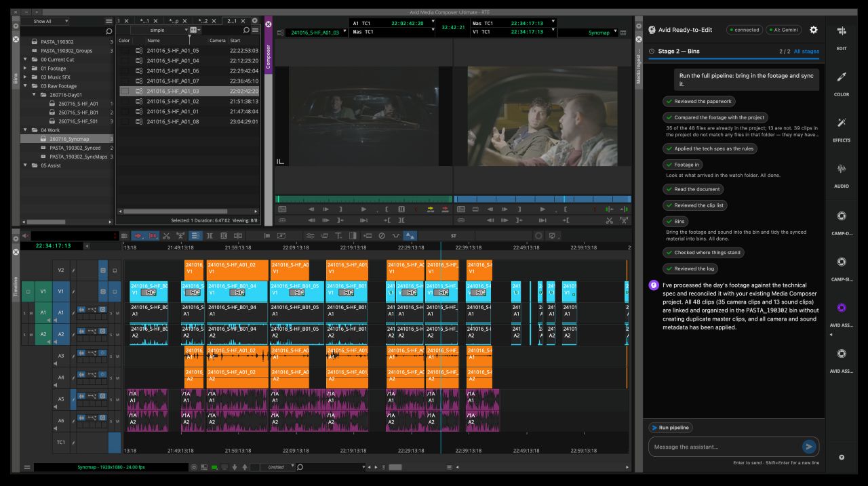Viewport: 868px width, 486px height.
Task: Open the Title tool T icon in timeline toolbar
Action: [x=338, y=236]
